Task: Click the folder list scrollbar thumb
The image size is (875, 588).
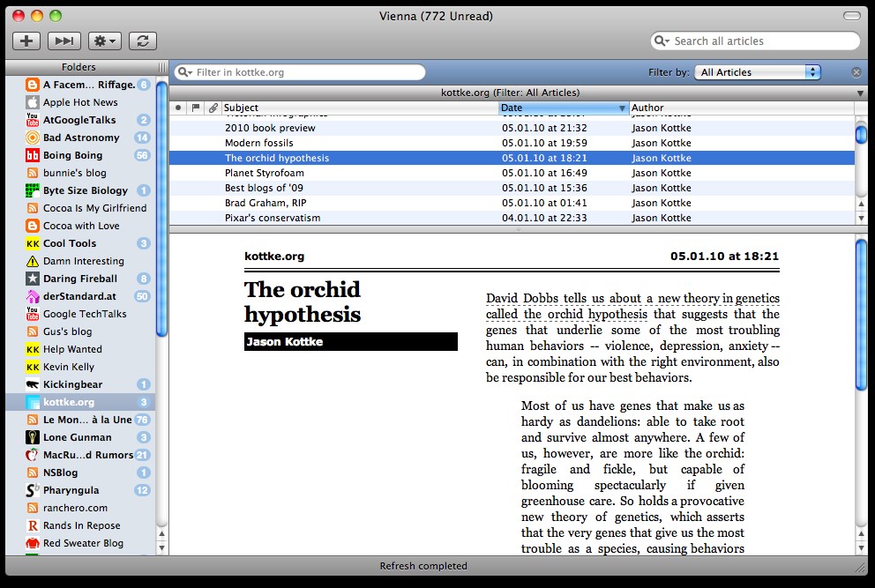Action: (x=161, y=209)
